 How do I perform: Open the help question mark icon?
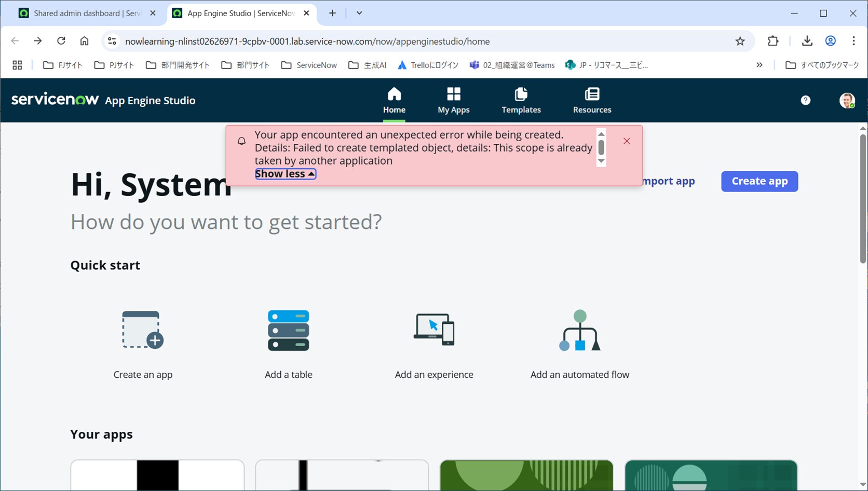(805, 100)
